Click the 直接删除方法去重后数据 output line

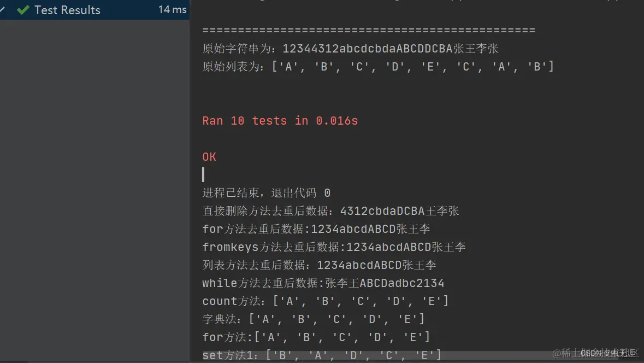click(x=330, y=211)
